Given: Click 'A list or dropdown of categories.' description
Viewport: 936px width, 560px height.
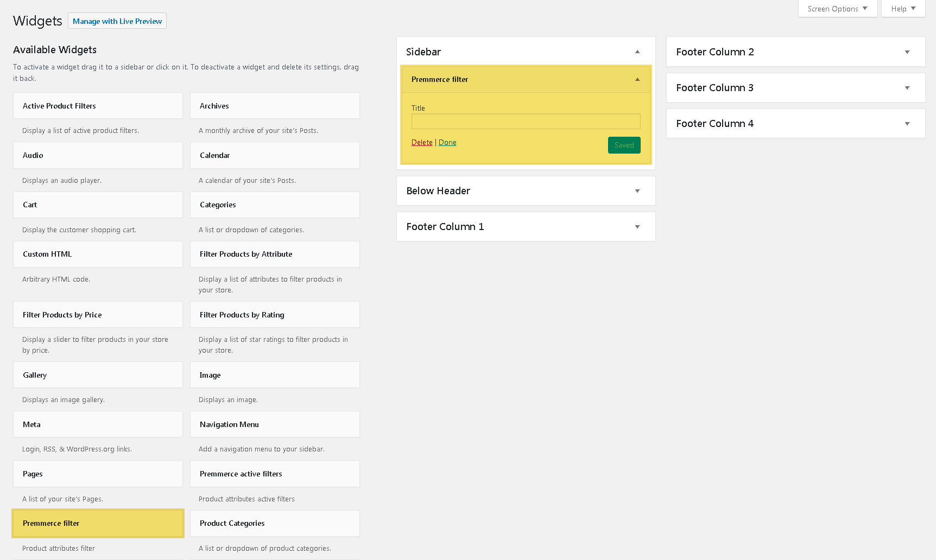Looking at the screenshot, I should pyautogui.click(x=251, y=230).
